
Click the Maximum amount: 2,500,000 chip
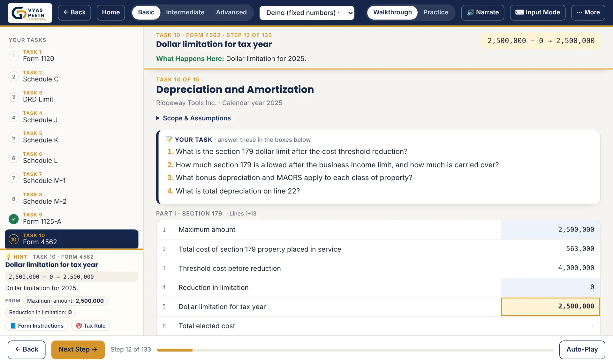click(x=65, y=301)
